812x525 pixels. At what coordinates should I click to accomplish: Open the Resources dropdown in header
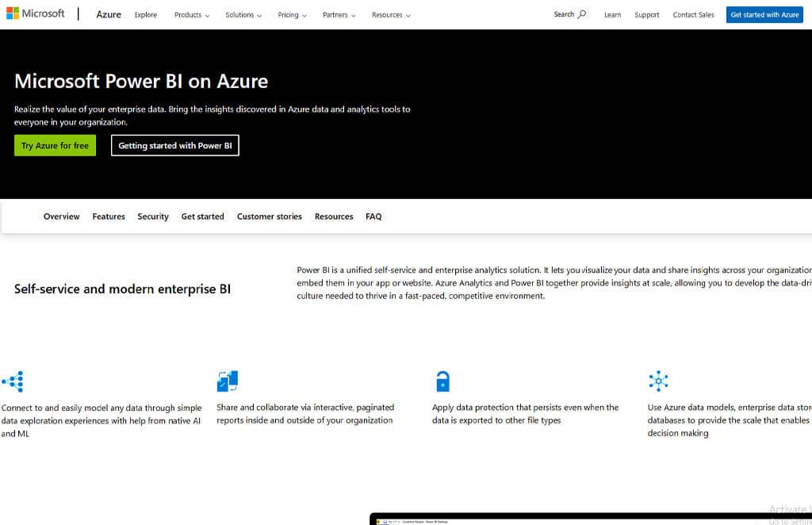click(x=391, y=15)
